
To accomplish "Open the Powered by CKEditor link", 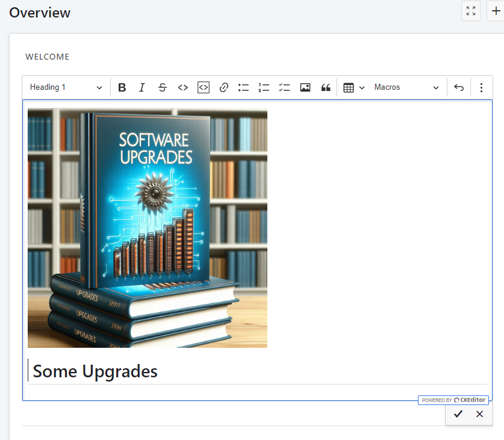I will coord(453,400).
